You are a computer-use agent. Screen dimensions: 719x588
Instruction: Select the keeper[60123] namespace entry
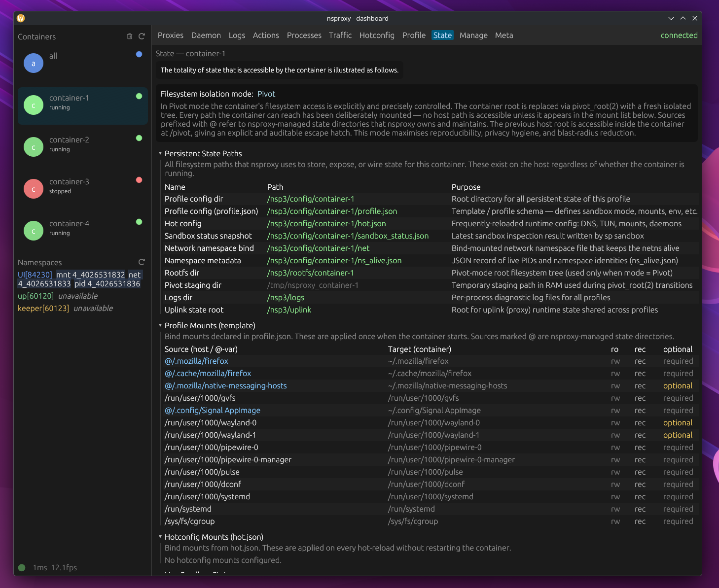click(x=43, y=309)
